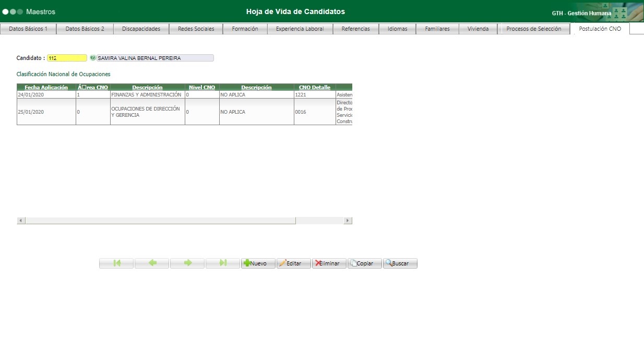Sort by CNO Detalle column header
Image resolution: width=644 pixels, height=364 pixels.
(x=315, y=88)
